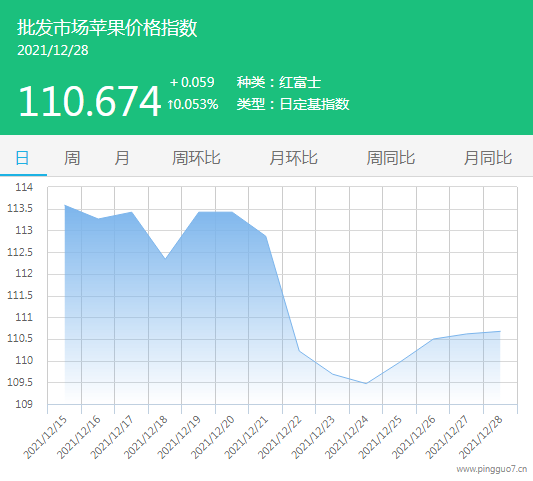
Task: Click the 批发市场苹果价格指数 title
Action: tap(107, 28)
